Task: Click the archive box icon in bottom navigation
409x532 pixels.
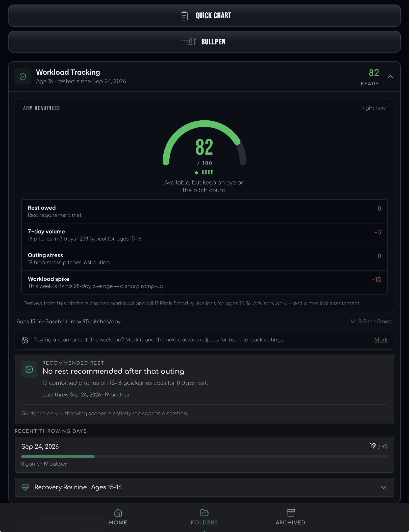Action: pos(291,513)
